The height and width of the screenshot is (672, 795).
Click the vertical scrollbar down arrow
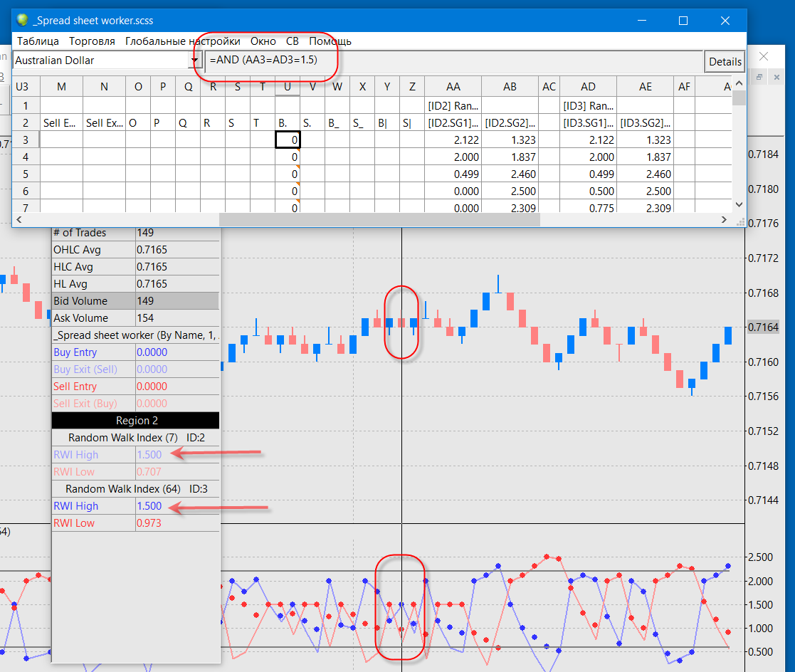739,204
